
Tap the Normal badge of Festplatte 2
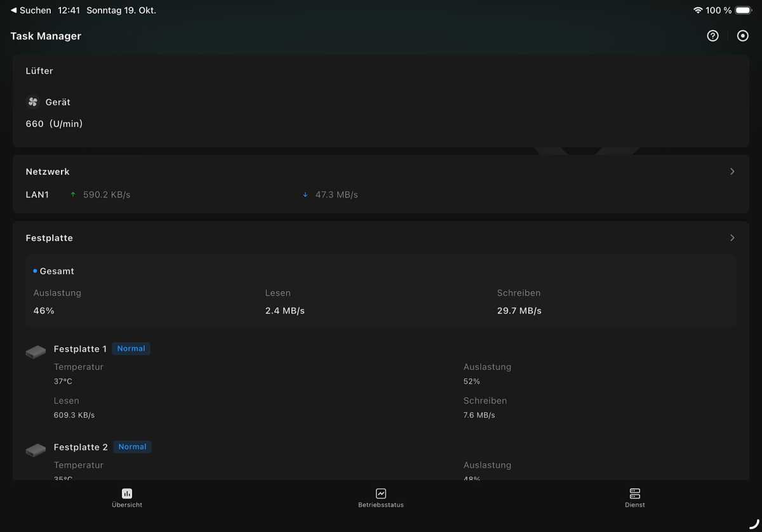pos(132,447)
